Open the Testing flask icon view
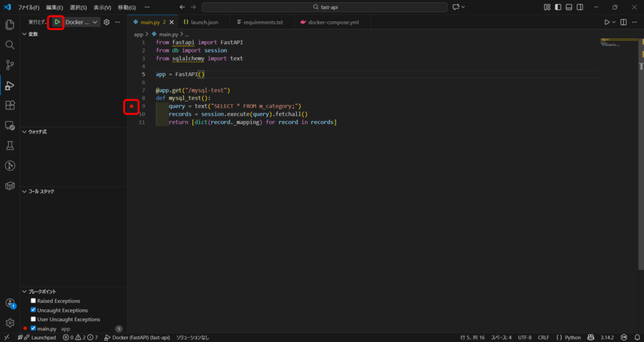 (9, 145)
